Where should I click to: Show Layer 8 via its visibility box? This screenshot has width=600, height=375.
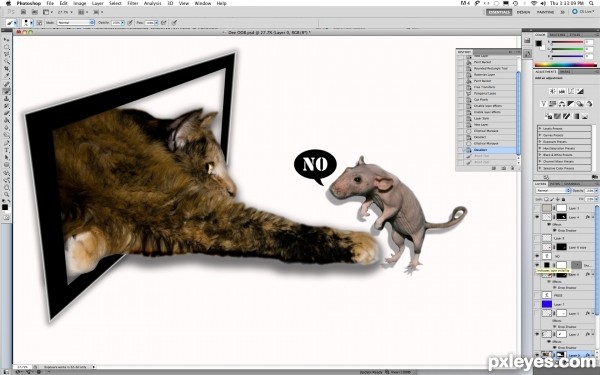pos(537,238)
